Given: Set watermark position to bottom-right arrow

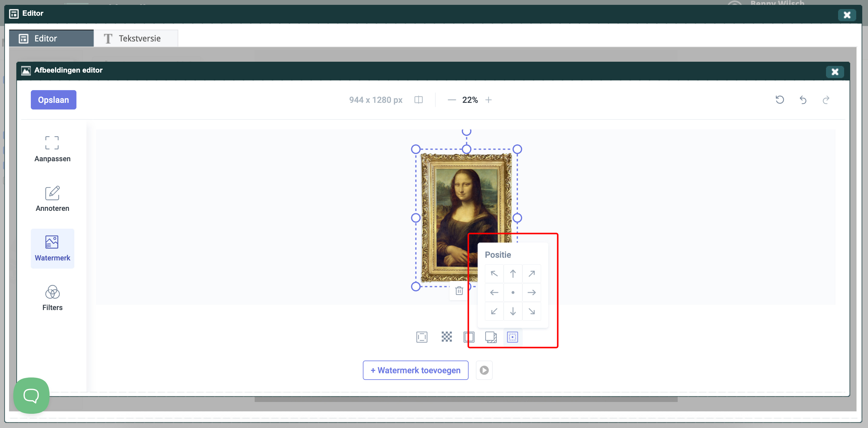Looking at the screenshot, I should point(532,311).
